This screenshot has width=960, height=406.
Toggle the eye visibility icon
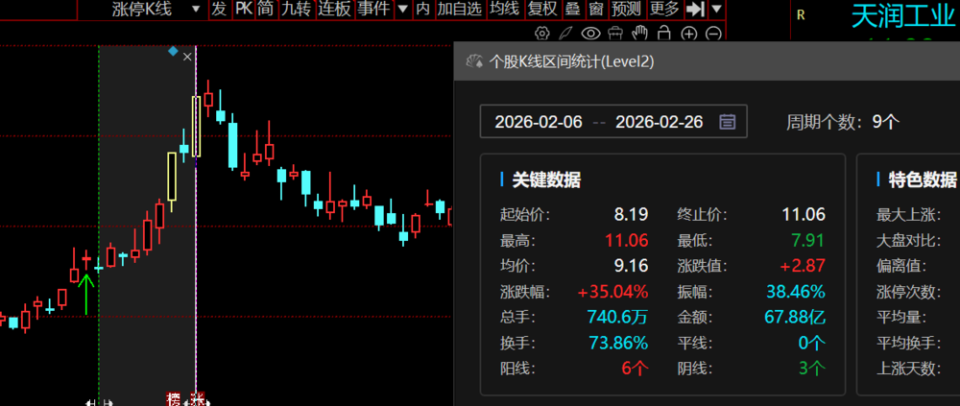click(590, 33)
